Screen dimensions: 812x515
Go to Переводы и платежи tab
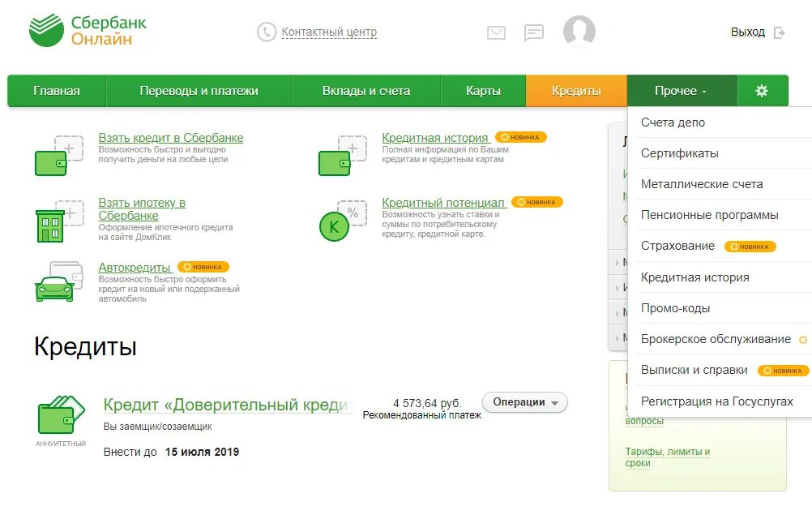point(199,91)
